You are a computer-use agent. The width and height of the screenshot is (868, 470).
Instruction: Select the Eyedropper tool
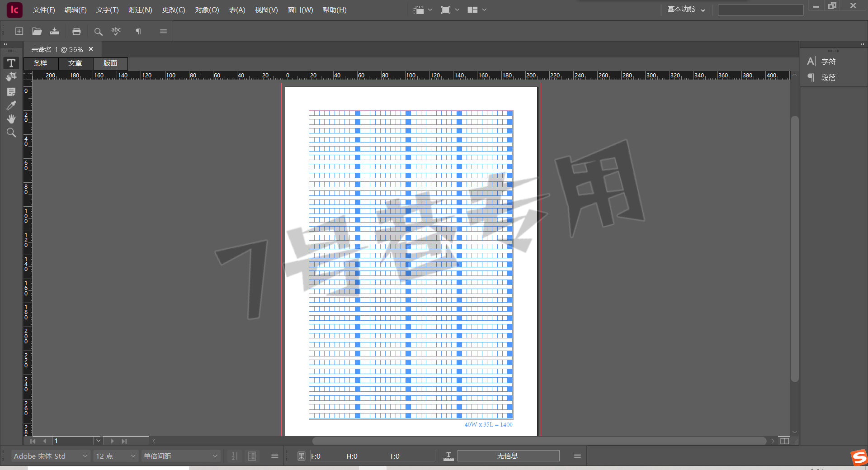tap(11, 105)
